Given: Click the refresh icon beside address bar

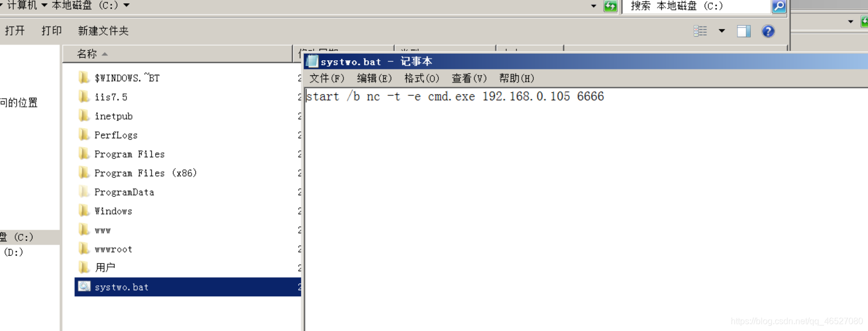Looking at the screenshot, I should pos(610,6).
